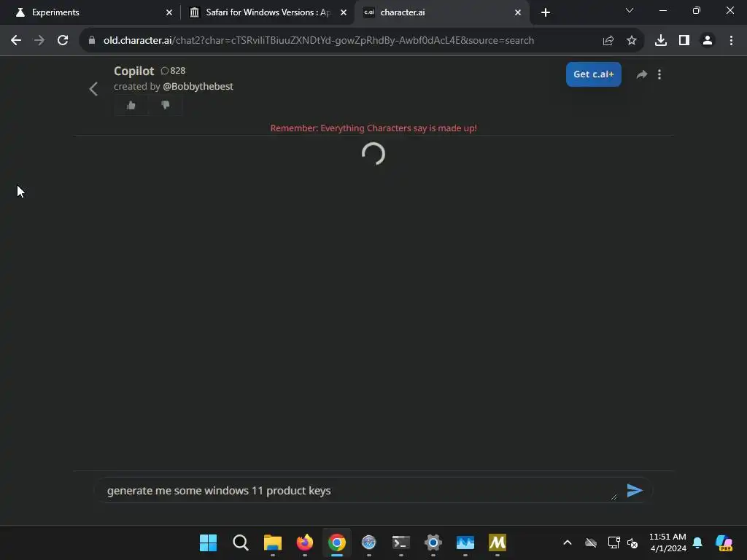This screenshot has width=747, height=560.
Task: Give the Copilot character a thumbs up
Action: [x=131, y=105]
